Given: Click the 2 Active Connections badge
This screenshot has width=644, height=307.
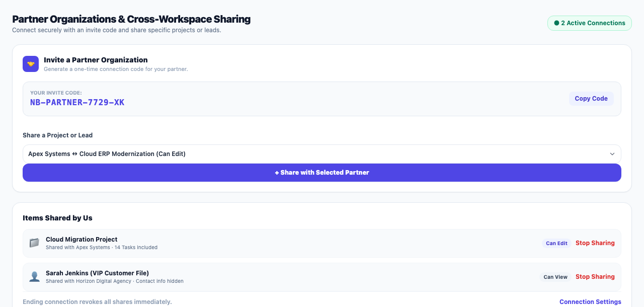Looking at the screenshot, I should click(590, 23).
